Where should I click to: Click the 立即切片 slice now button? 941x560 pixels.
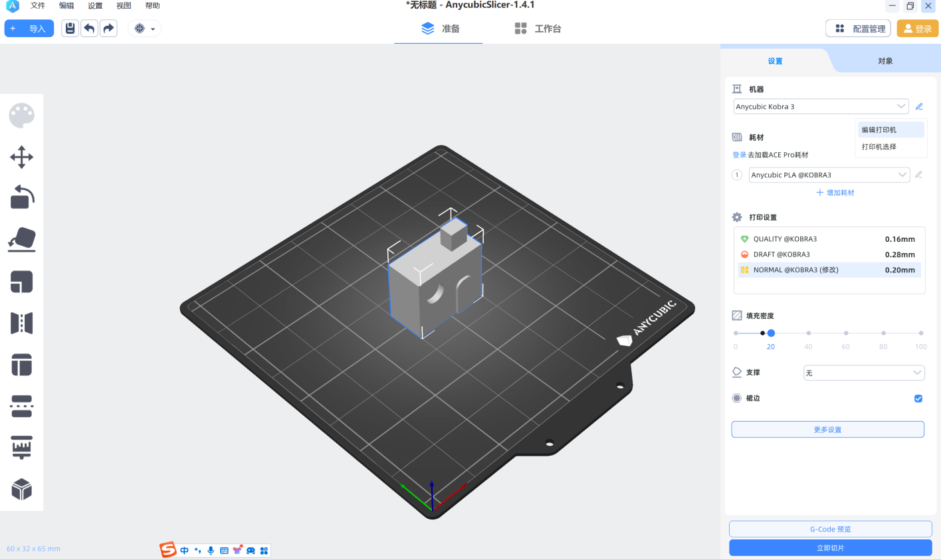click(x=830, y=548)
